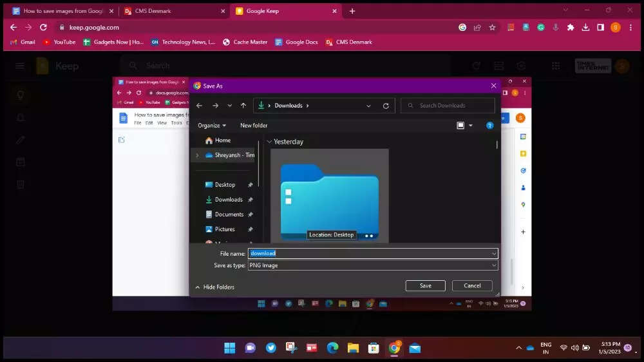Switch to the How to save images tab
Image resolution: width=644 pixels, height=362 pixels.
62,11
